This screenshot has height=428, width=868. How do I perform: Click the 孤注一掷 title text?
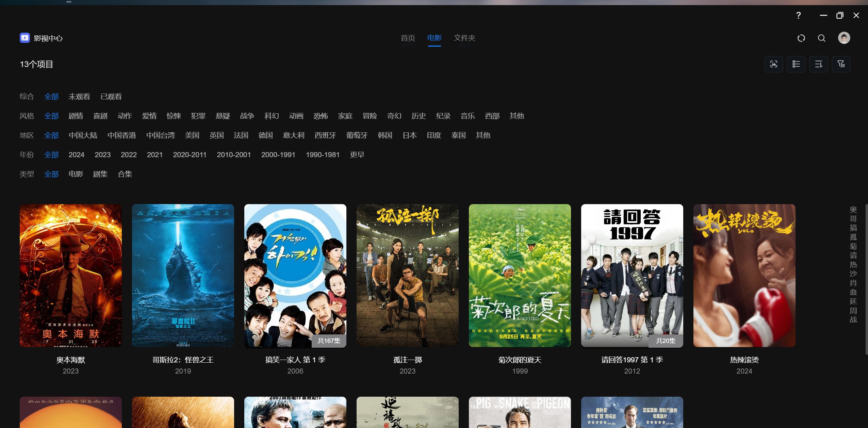408,360
